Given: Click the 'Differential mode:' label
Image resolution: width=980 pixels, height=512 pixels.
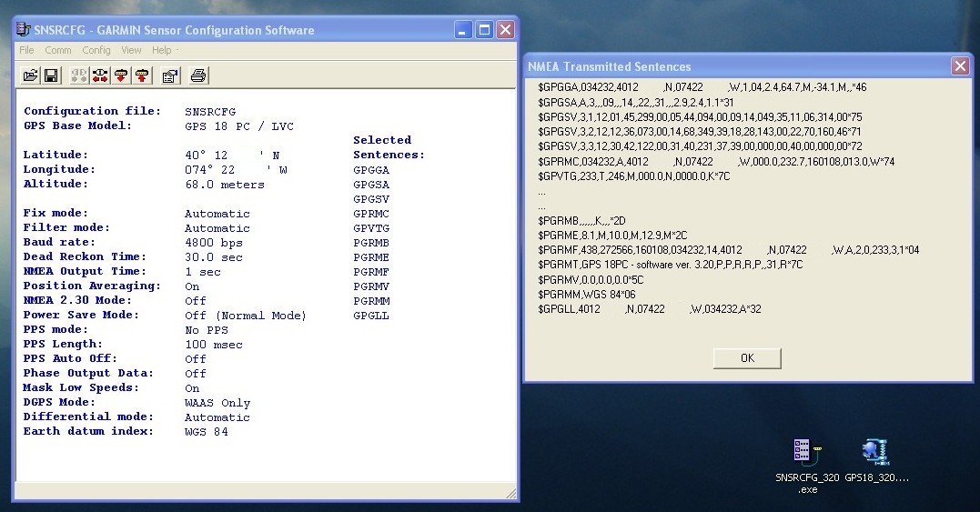Looking at the screenshot, I should coord(88,417).
